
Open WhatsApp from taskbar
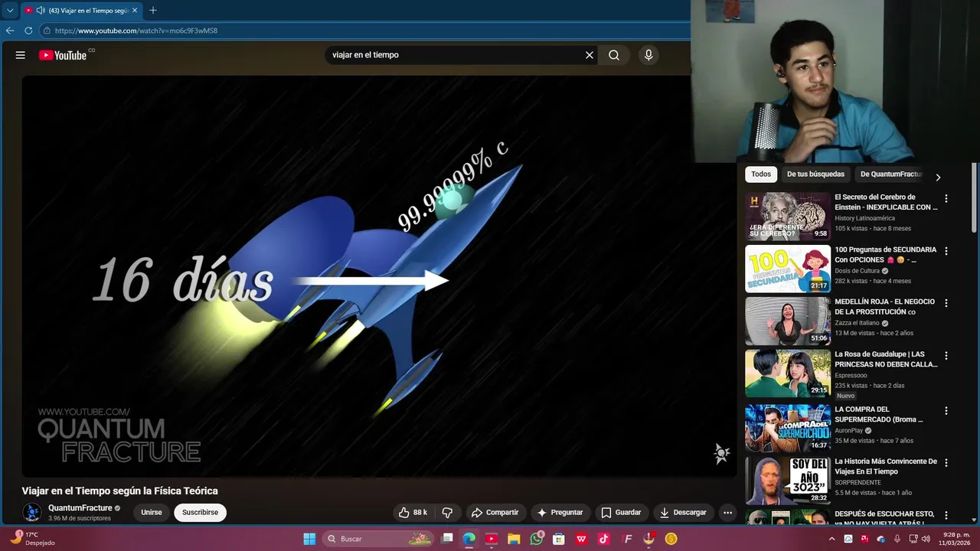coord(537,539)
